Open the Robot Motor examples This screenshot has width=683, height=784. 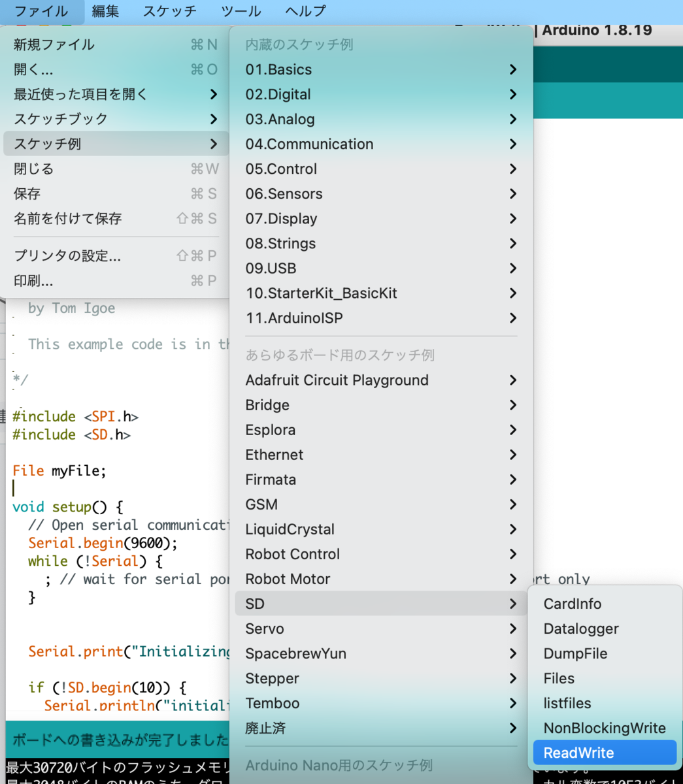(x=381, y=579)
